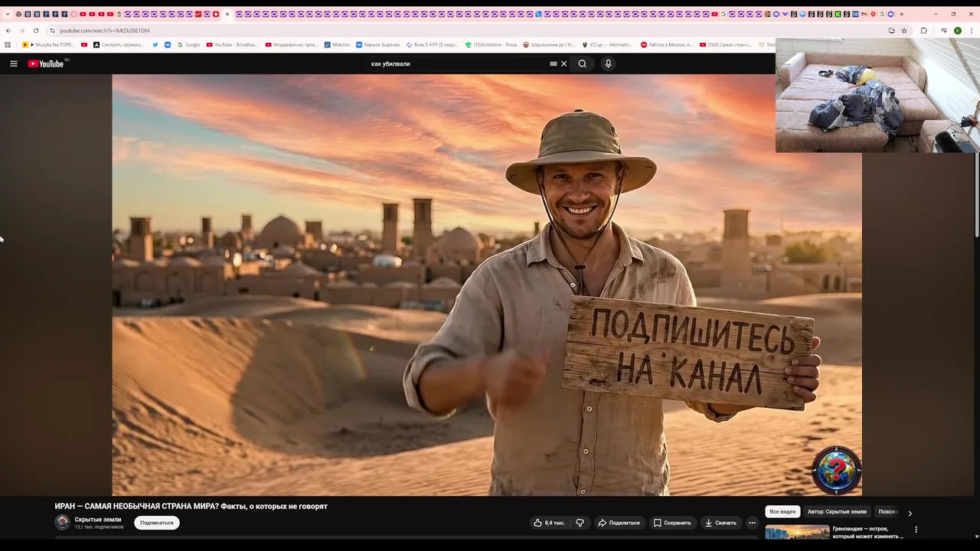Open the Google bookmark

click(x=188, y=44)
